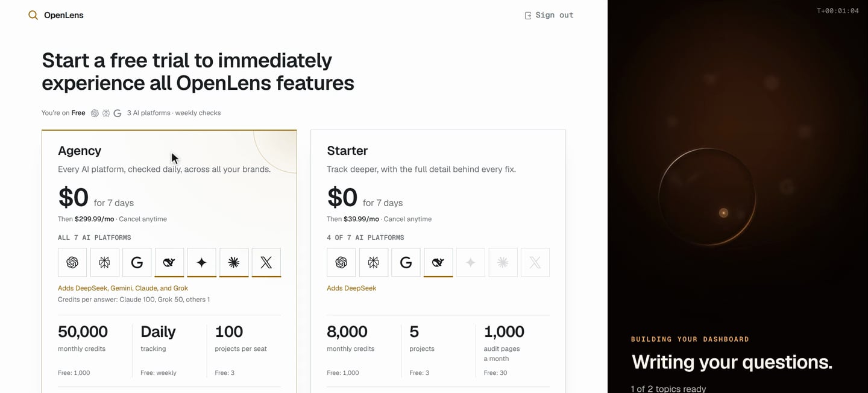Select the Gemini sparkle tile in Agency card

point(201,262)
